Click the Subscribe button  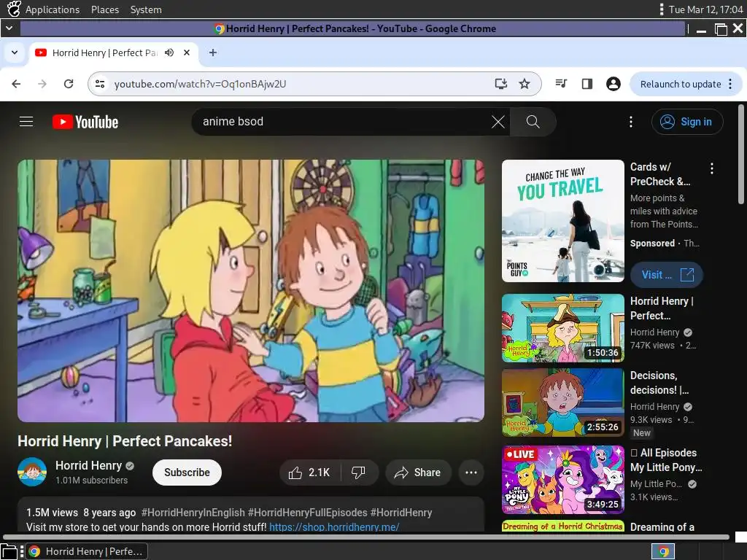tap(187, 472)
